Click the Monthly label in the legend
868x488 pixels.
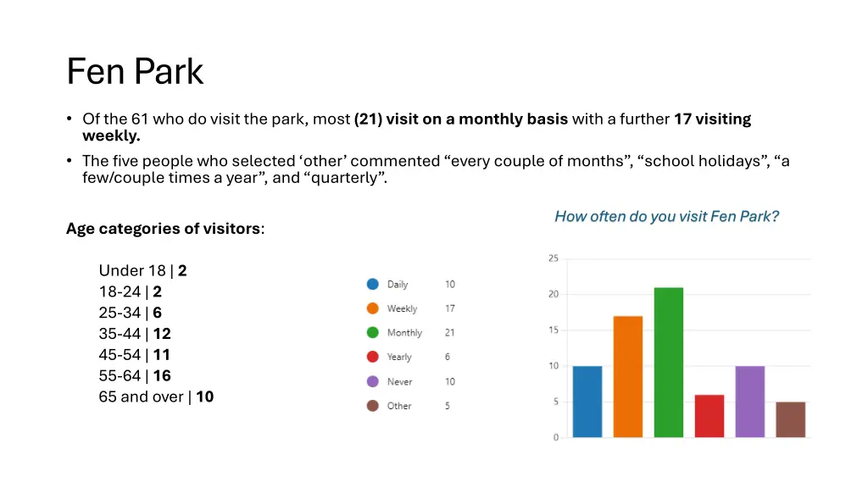click(404, 332)
